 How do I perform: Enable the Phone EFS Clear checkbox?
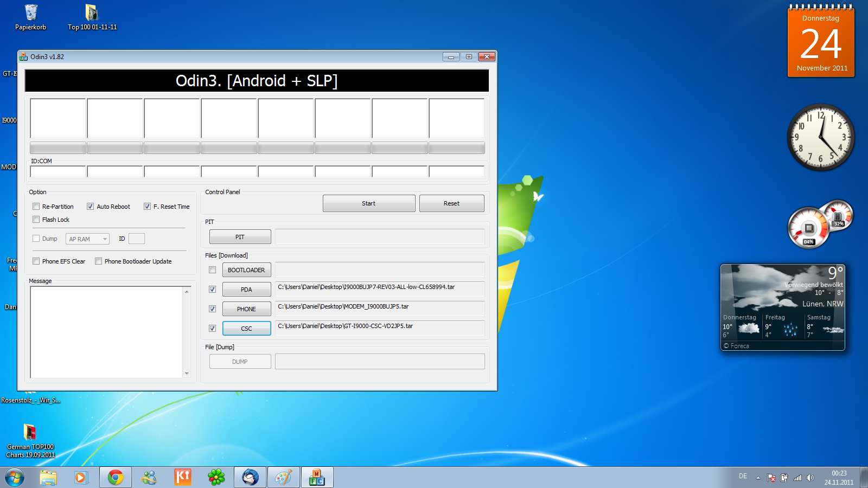pos(36,261)
